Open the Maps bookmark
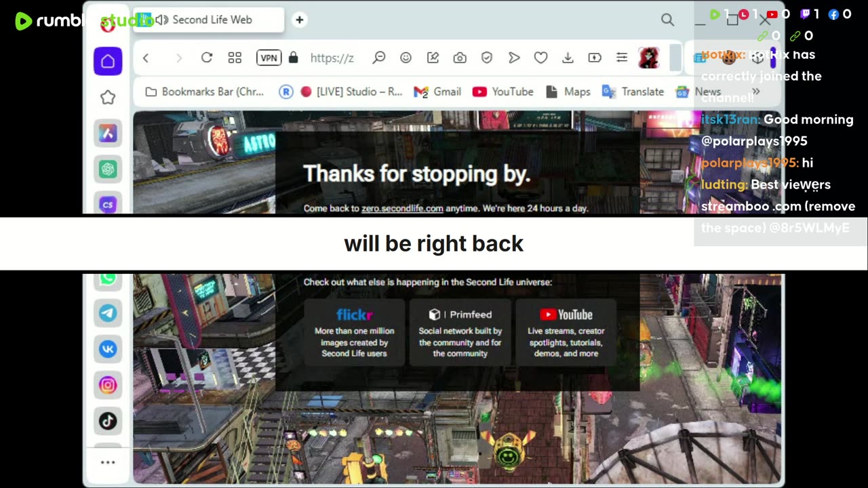 click(x=568, y=91)
